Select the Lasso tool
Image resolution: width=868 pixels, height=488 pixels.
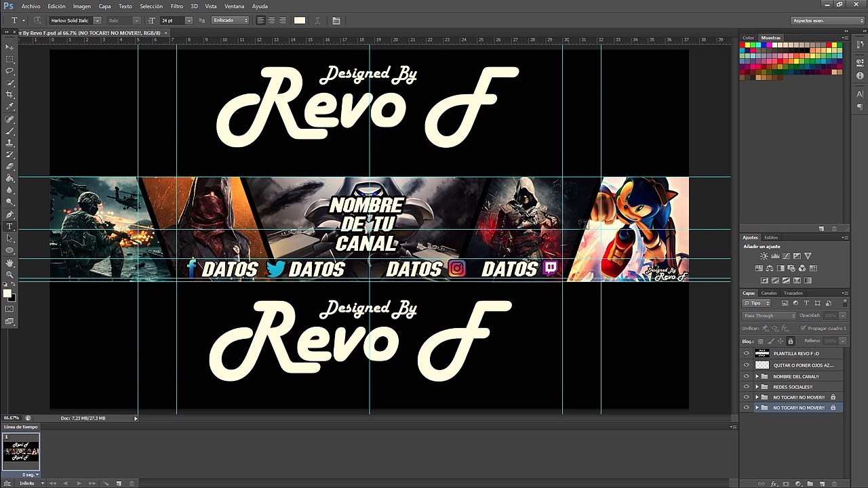9,70
